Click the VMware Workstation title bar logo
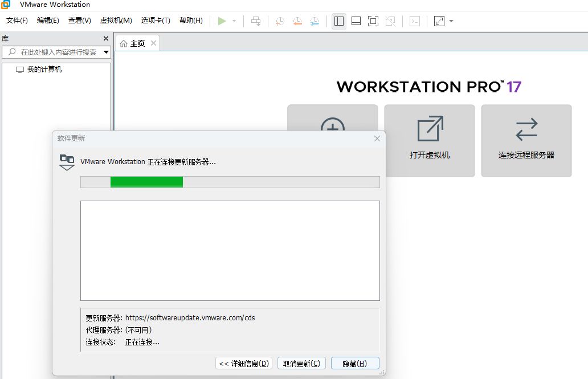 5,4
